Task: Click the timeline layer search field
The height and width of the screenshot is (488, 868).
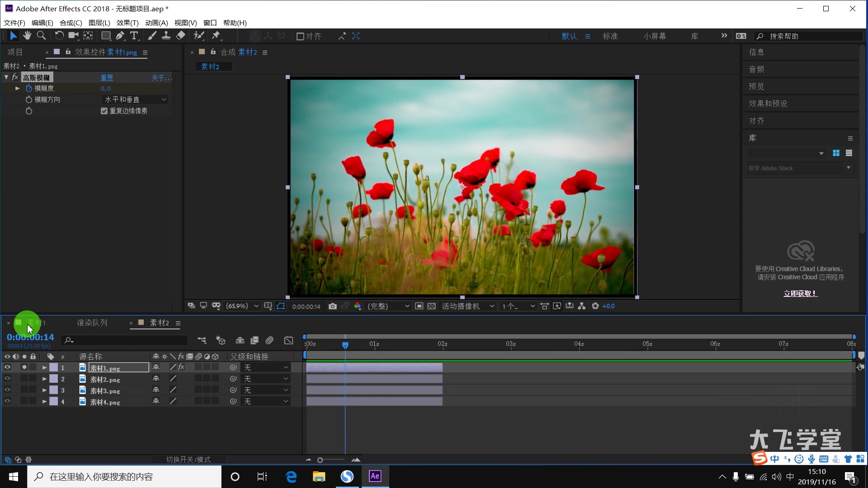Action: (x=124, y=340)
